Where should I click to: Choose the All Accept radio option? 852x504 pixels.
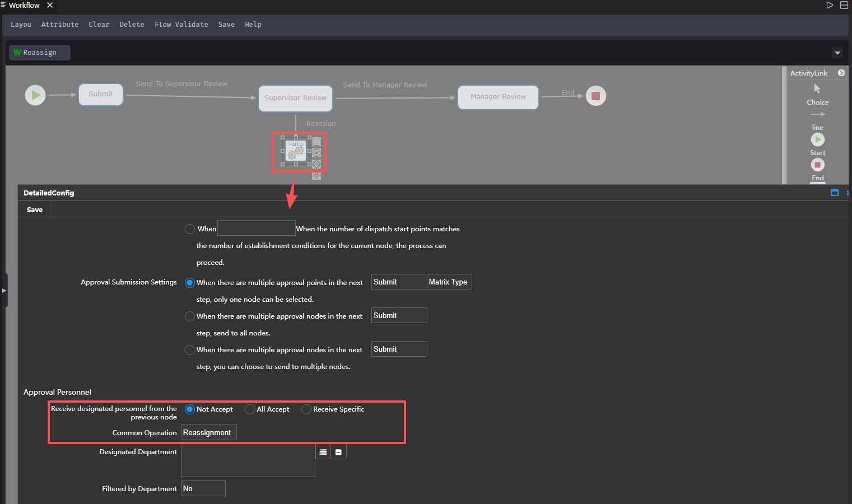[x=250, y=409]
